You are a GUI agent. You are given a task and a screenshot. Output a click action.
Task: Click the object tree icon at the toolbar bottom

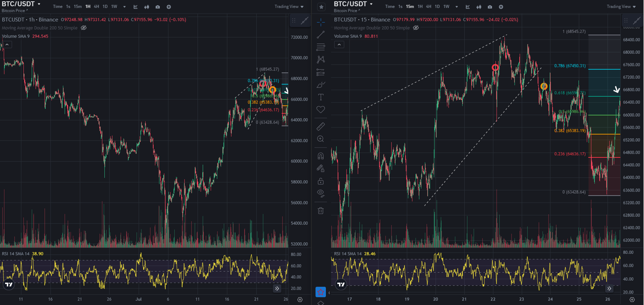pyautogui.click(x=321, y=303)
